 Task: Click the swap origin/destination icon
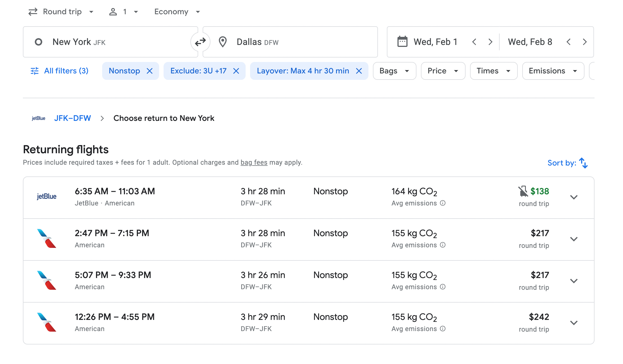coord(200,42)
